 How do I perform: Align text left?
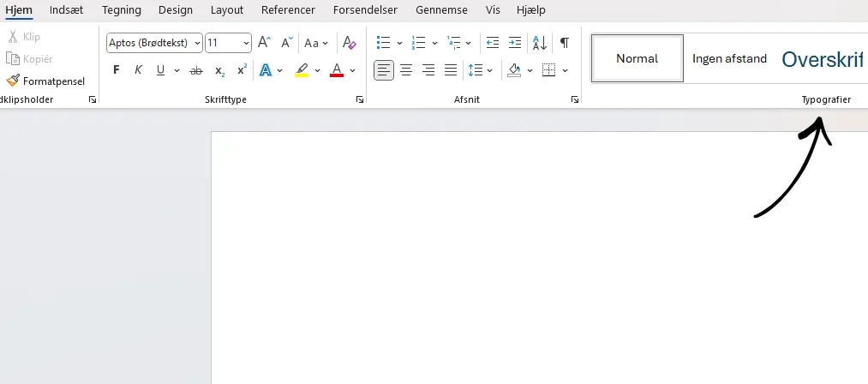(x=384, y=70)
